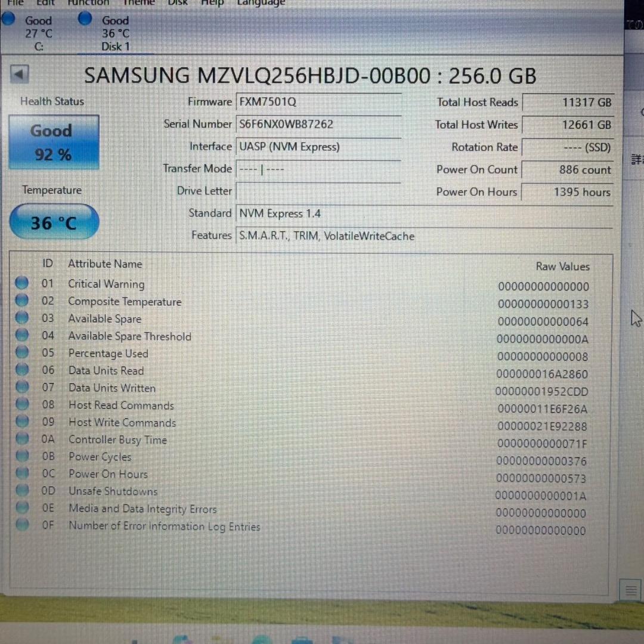644x644 pixels.
Task: Click the Good indicator circle on the C: drive tab
Action: (x=8, y=18)
